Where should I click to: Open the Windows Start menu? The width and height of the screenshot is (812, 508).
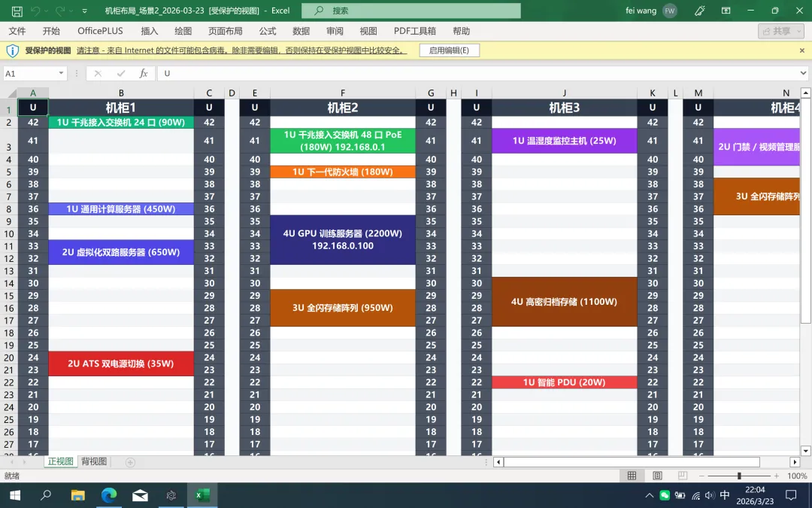tap(15, 495)
